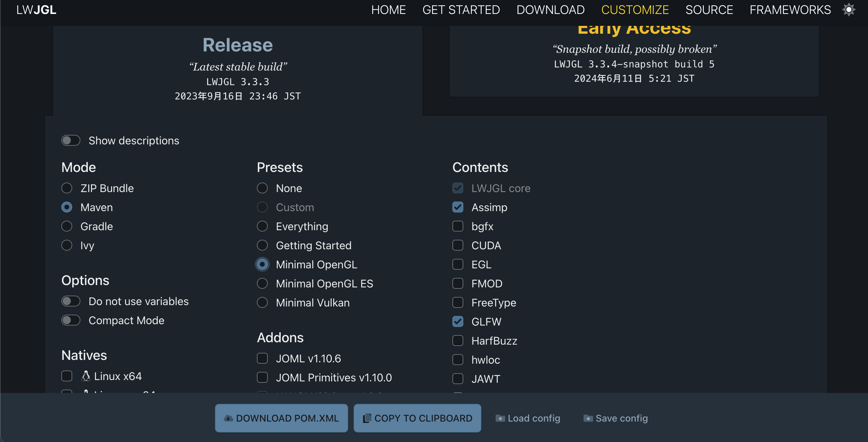Click the Linux penguin icon beside Linux x64
Screen dimensions: 868x442
86,376
